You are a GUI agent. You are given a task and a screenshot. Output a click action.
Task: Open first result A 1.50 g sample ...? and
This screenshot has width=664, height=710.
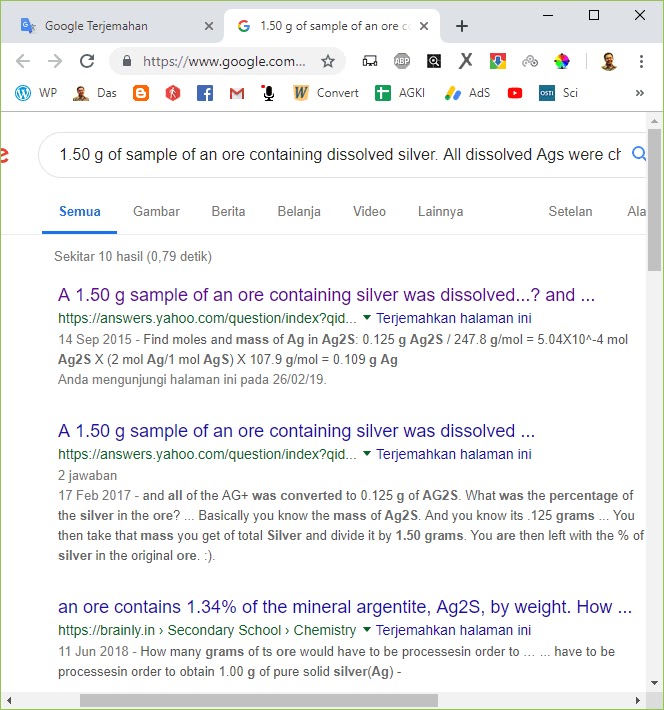coord(326,295)
